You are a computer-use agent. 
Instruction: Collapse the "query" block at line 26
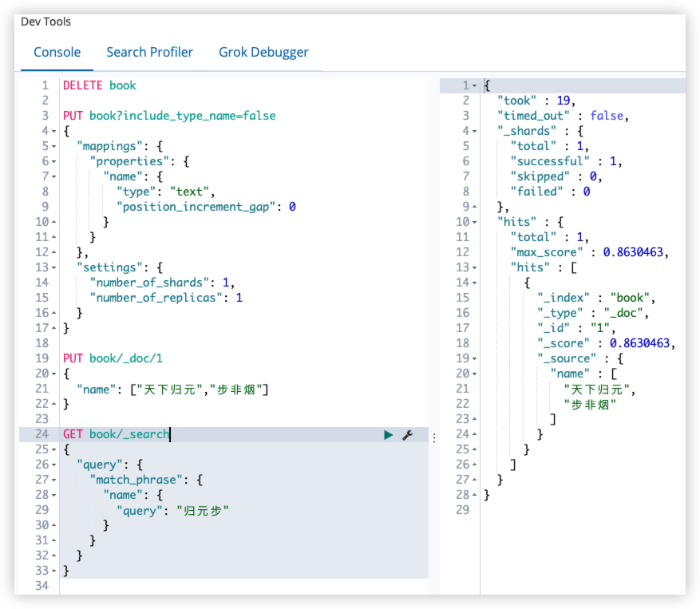[x=54, y=465]
